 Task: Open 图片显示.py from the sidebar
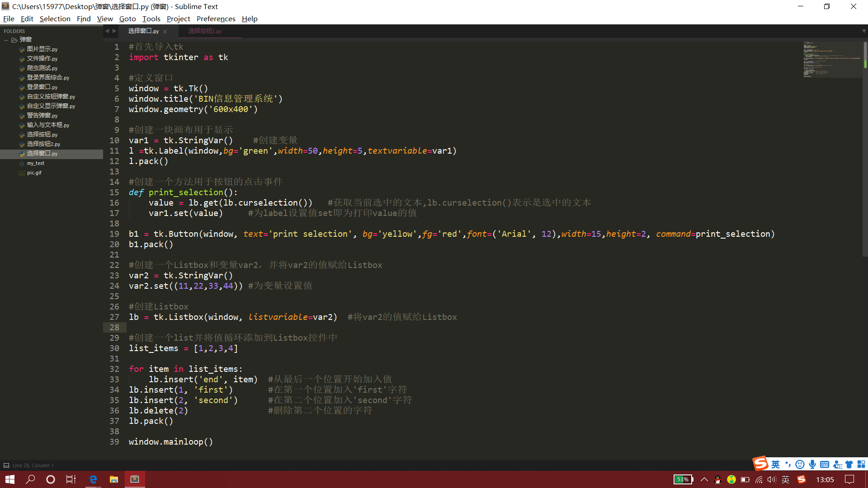[42, 49]
